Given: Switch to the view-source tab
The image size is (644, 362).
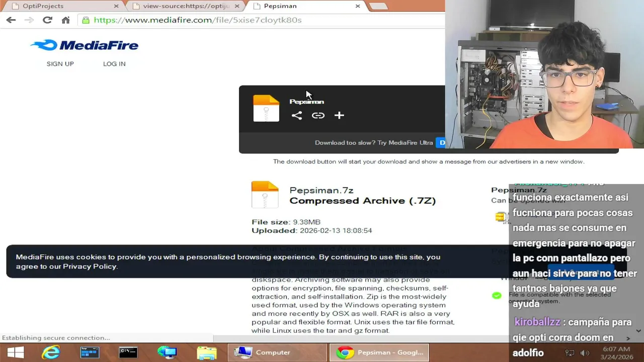Looking at the screenshot, I should (186, 6).
